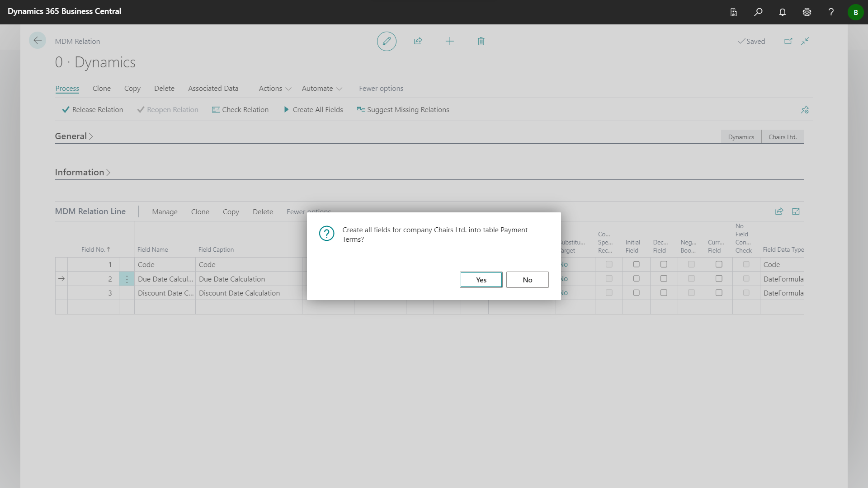
Task: Open the search magnifier icon
Action: tap(758, 12)
